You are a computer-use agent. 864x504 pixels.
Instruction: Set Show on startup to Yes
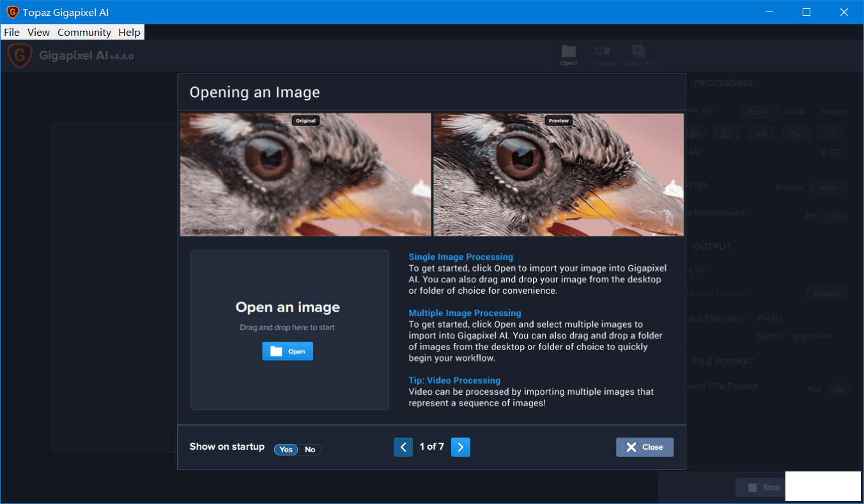point(286,450)
